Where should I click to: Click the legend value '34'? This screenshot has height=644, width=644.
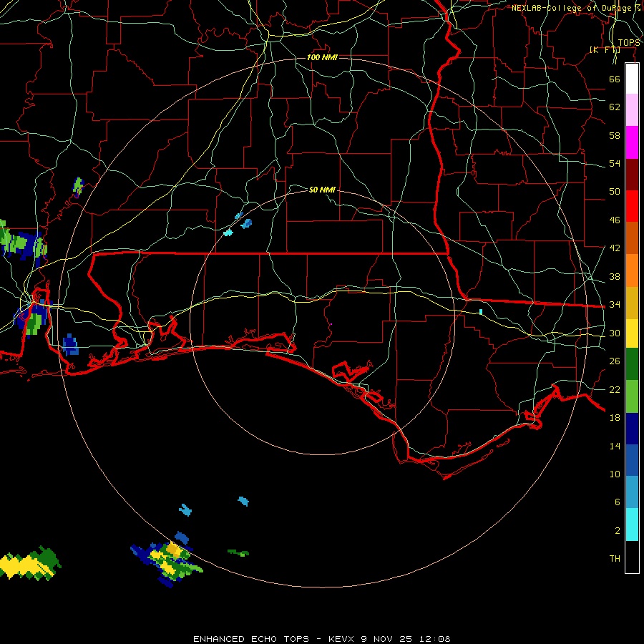615,305
